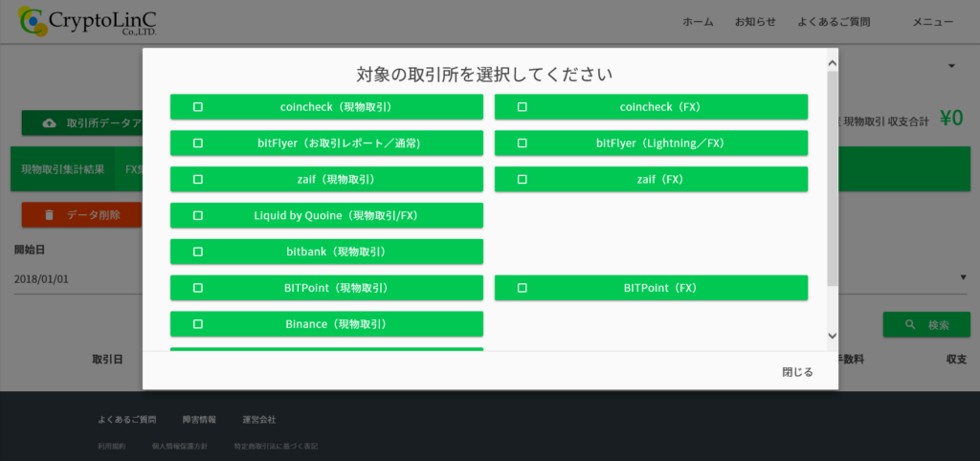Tick the bitFlyer（お取引レポート／通常）checkbox
Screen dimensions: 980x461
[198, 143]
